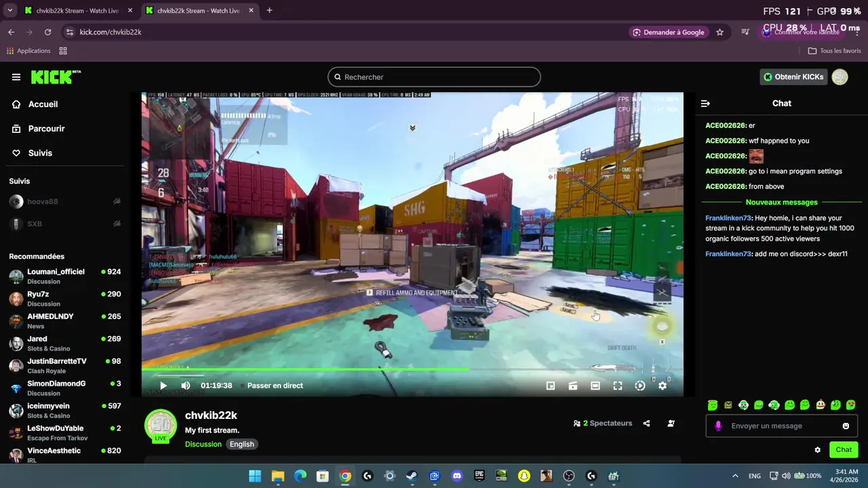The image size is (868, 488).
Task: Open the browser media controls icon
Action: pyautogui.click(x=745, y=32)
